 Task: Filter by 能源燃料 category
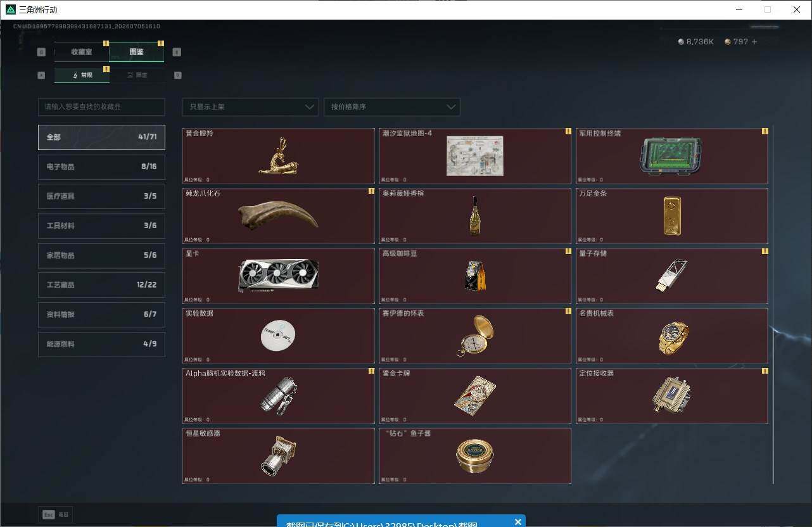click(x=101, y=344)
